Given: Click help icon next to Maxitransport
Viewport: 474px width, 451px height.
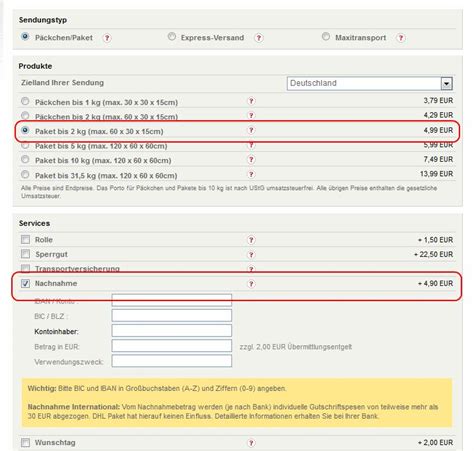Looking at the screenshot, I should pos(401,38).
